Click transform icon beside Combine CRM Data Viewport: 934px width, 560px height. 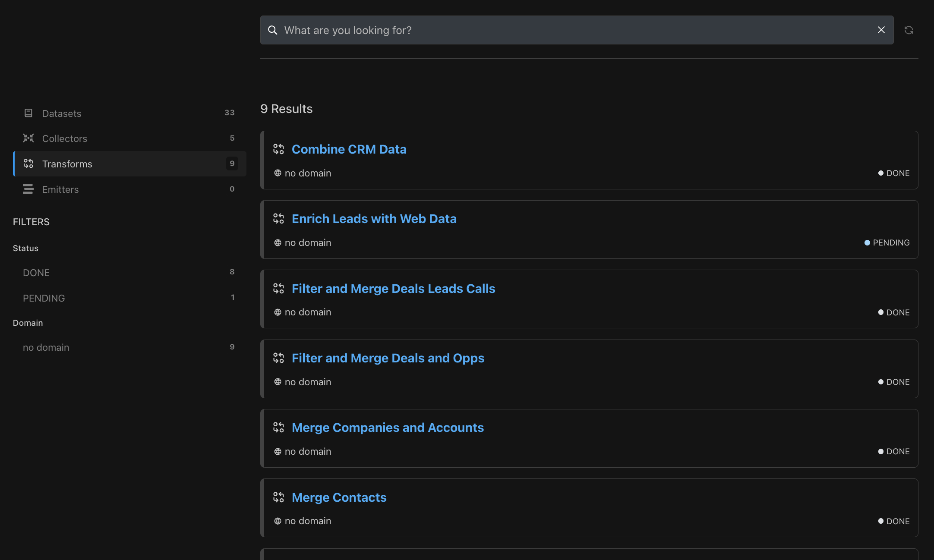[279, 149]
